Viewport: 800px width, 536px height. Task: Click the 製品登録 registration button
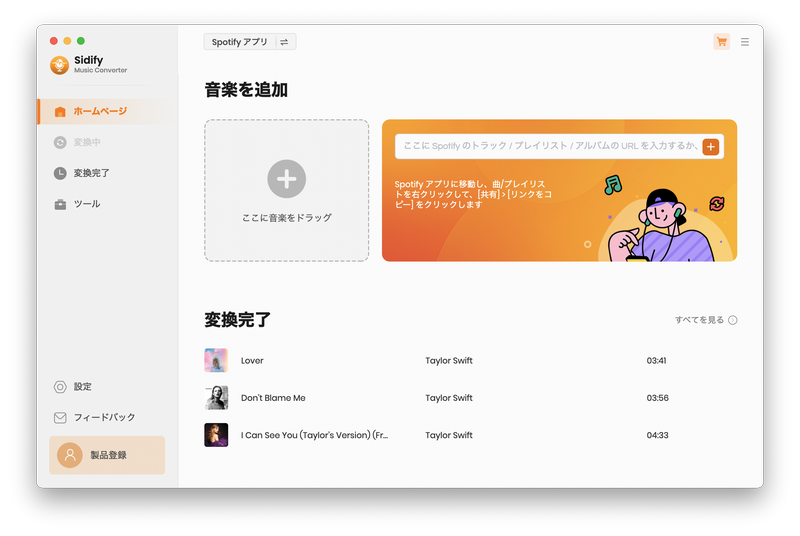point(107,455)
